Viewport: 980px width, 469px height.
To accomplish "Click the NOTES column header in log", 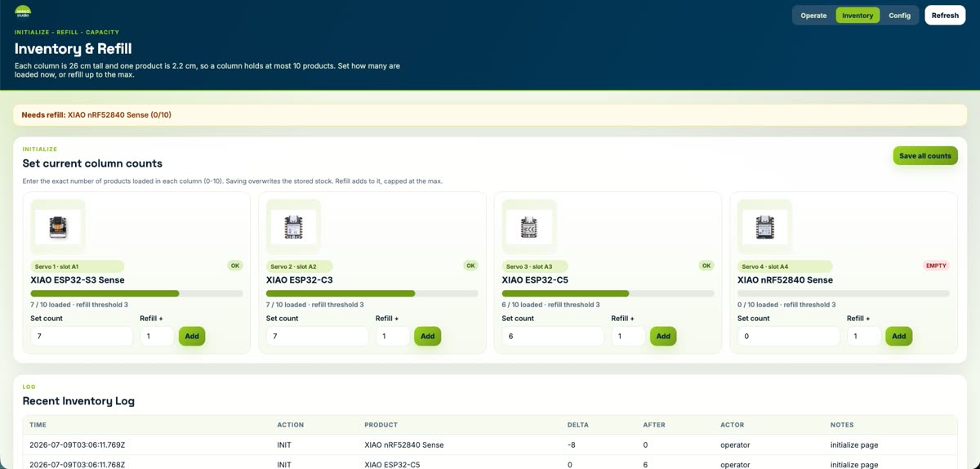I will point(842,425).
